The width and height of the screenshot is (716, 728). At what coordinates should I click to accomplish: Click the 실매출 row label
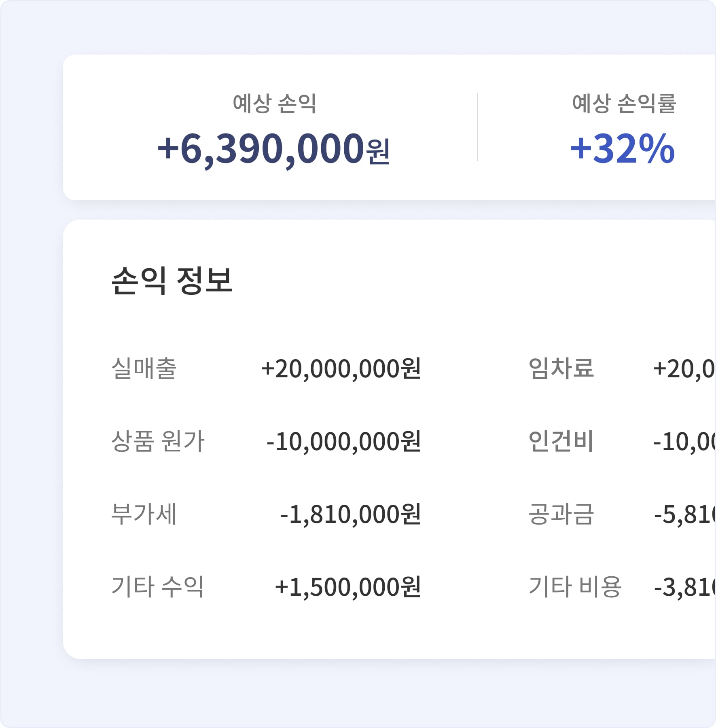[x=144, y=368]
